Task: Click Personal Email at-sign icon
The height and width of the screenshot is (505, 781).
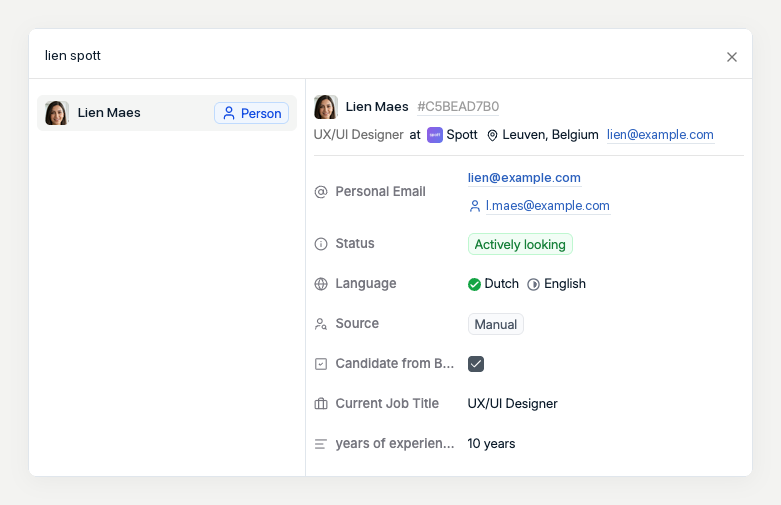Action: coord(321,192)
